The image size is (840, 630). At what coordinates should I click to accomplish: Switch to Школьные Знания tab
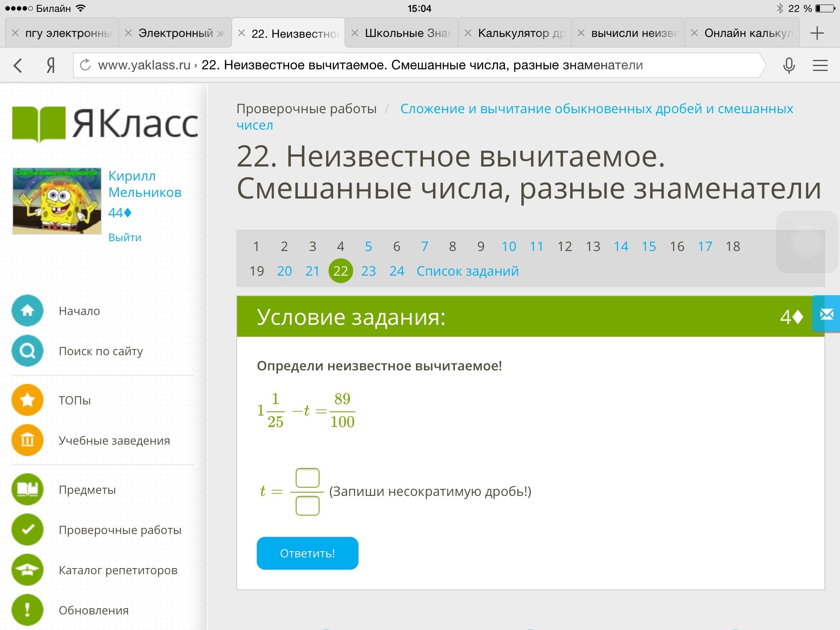(x=408, y=33)
